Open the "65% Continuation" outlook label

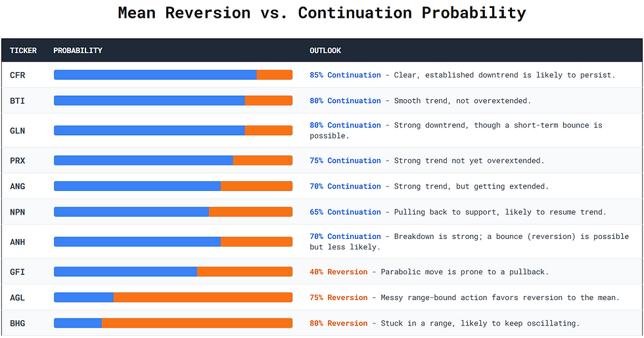(x=345, y=212)
